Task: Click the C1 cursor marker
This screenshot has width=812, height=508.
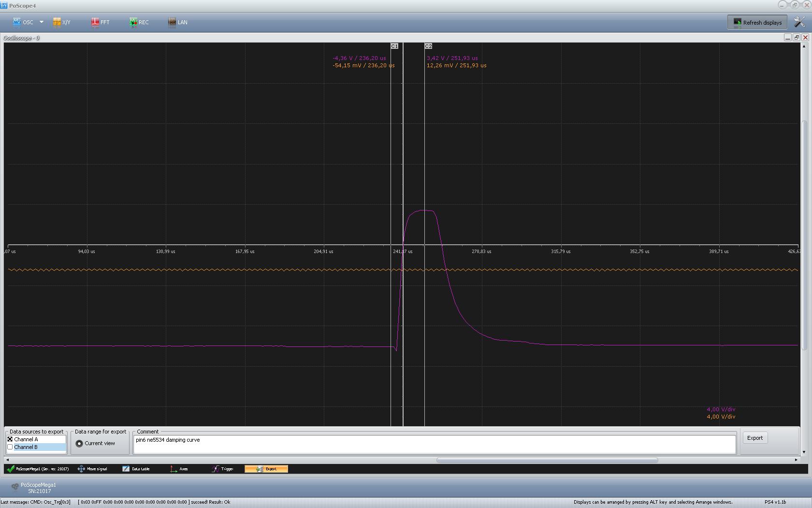Action: (394, 46)
